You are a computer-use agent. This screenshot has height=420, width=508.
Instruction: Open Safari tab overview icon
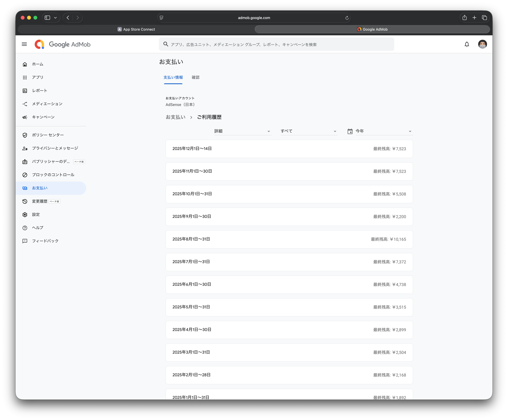click(x=484, y=18)
